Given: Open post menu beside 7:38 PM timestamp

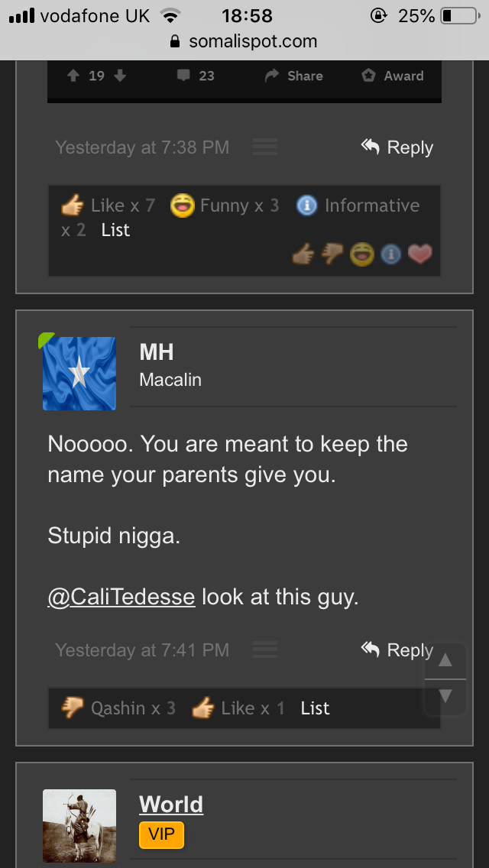Looking at the screenshot, I should [264, 147].
